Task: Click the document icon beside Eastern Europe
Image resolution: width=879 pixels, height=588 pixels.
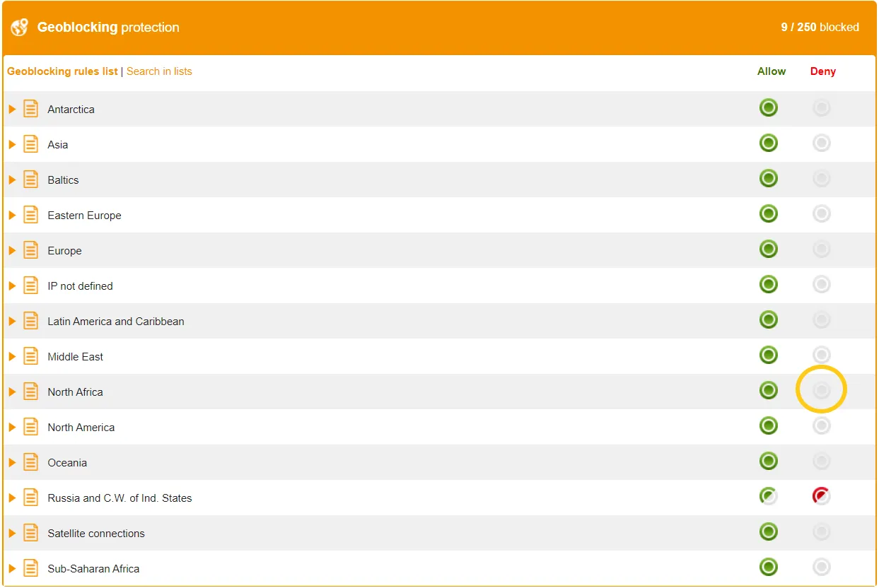Action: click(30, 215)
